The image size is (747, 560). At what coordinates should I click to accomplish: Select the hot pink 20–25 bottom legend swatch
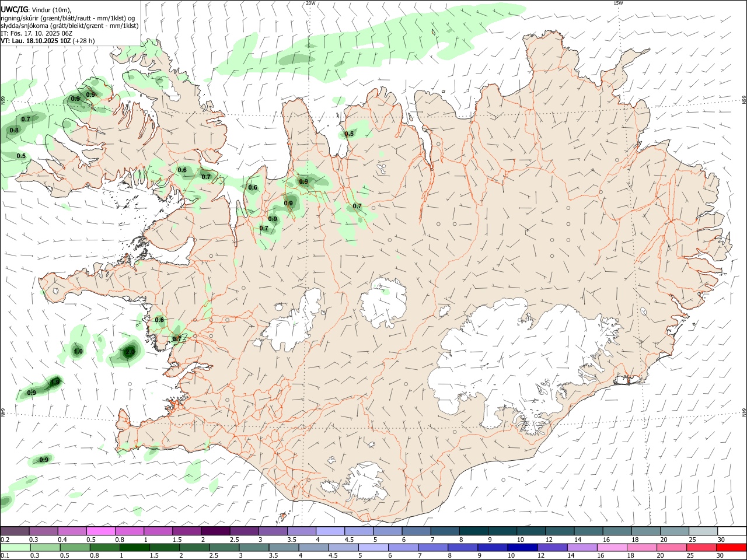click(x=671, y=547)
